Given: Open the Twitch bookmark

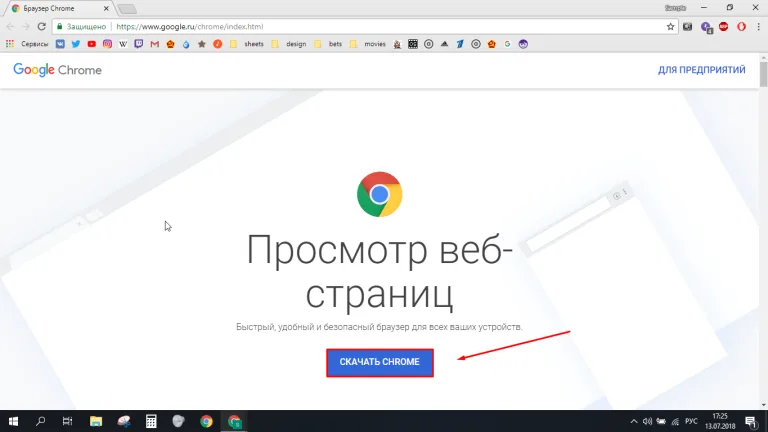Looking at the screenshot, I should tap(139, 44).
